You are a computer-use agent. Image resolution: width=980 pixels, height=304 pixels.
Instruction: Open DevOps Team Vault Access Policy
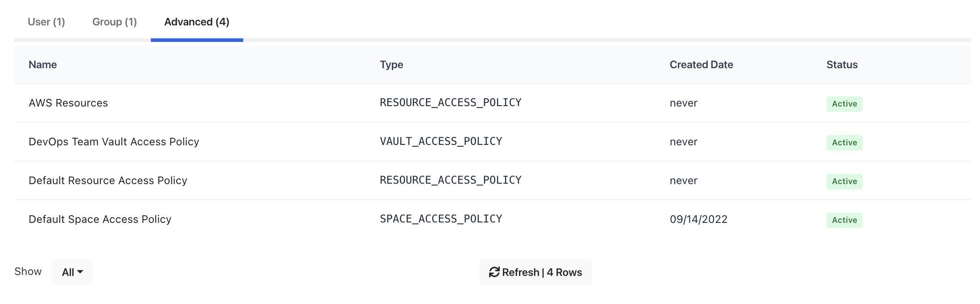(x=114, y=142)
